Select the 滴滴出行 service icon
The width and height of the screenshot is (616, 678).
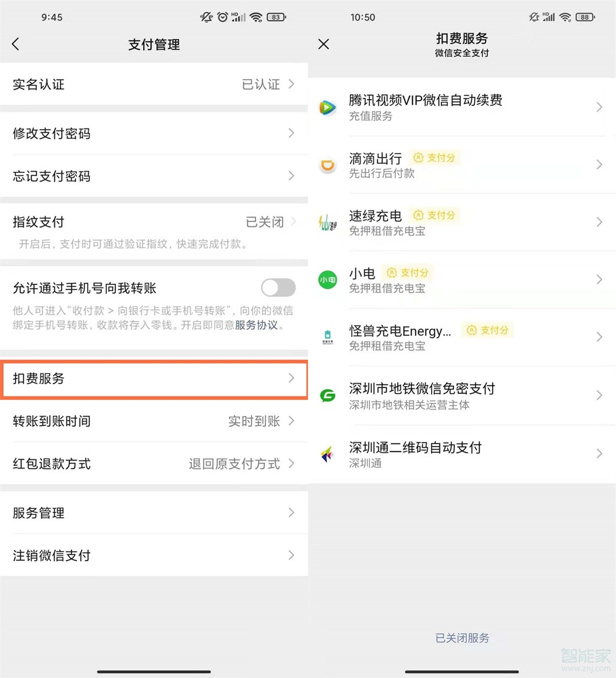tap(328, 165)
